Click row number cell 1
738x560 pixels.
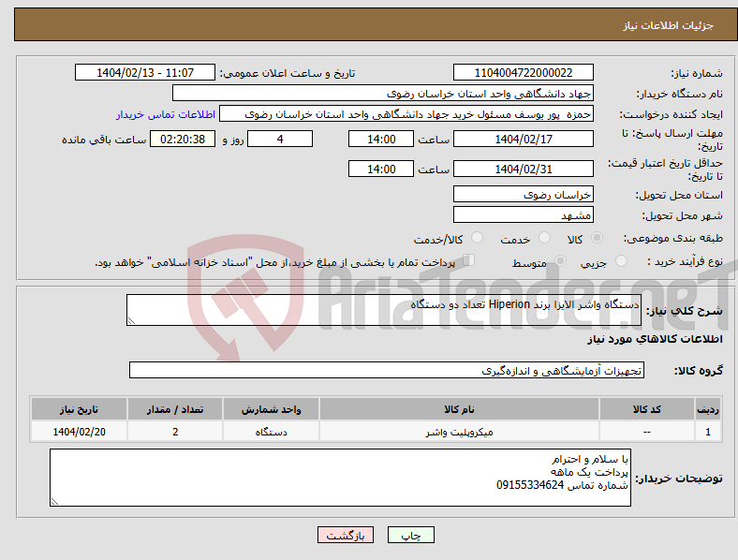tap(708, 432)
